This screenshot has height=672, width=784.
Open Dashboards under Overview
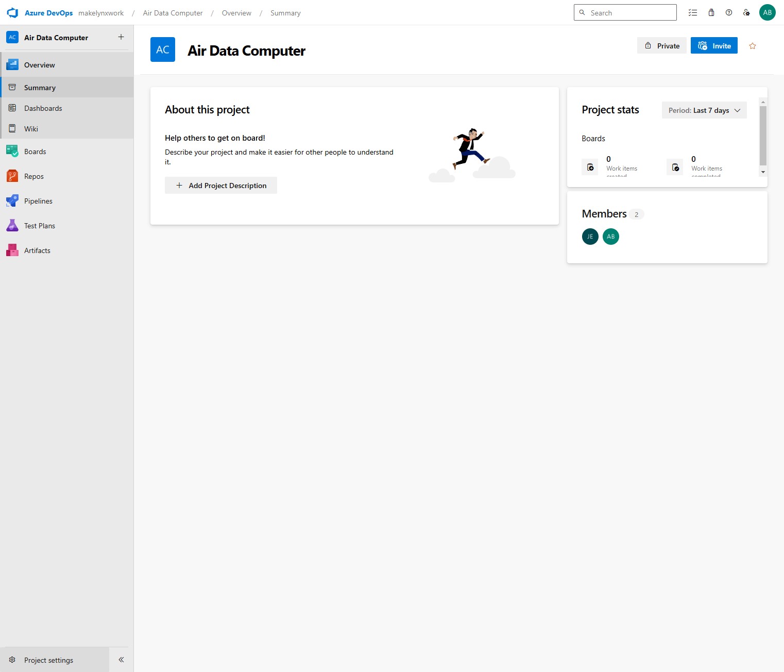click(x=67, y=108)
